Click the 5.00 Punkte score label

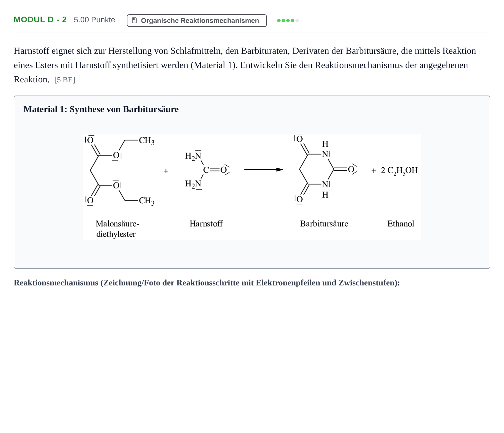95,20
